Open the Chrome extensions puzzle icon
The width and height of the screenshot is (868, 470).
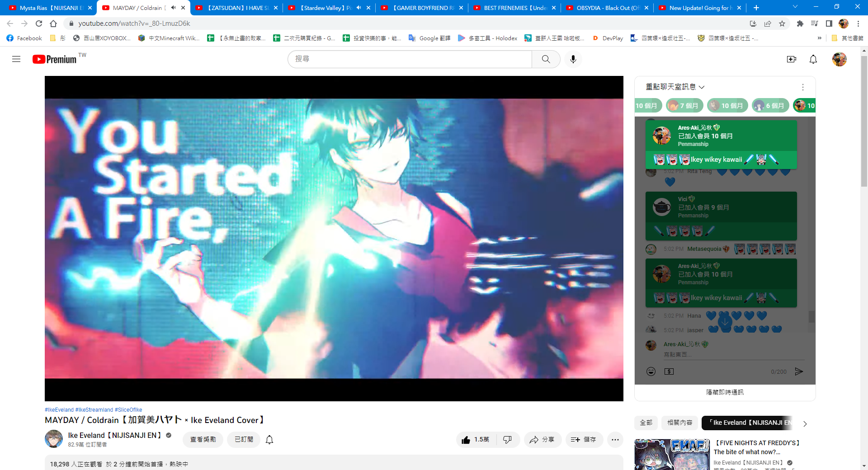pos(800,23)
